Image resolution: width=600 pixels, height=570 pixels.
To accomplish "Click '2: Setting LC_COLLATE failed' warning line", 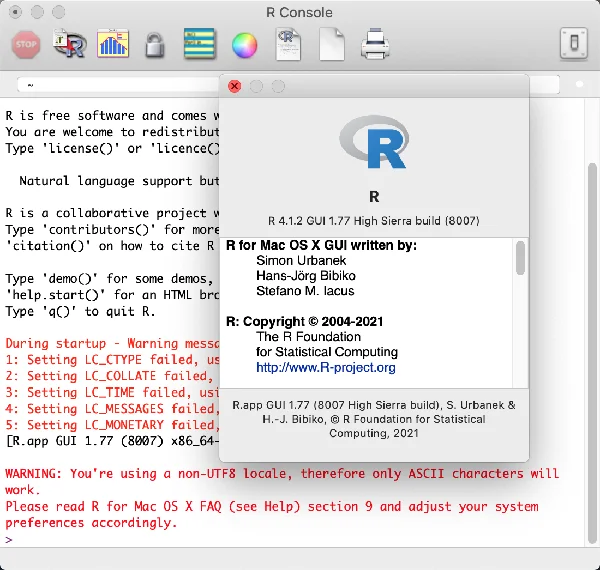I will 109,376.
